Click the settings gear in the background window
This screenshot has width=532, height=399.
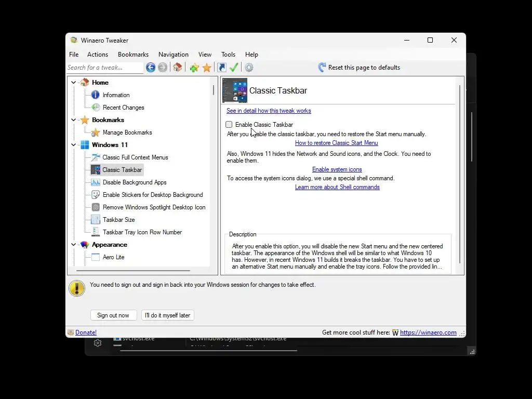click(x=98, y=343)
